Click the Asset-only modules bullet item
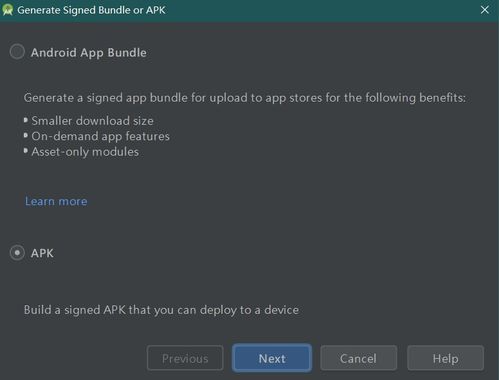 tap(85, 152)
